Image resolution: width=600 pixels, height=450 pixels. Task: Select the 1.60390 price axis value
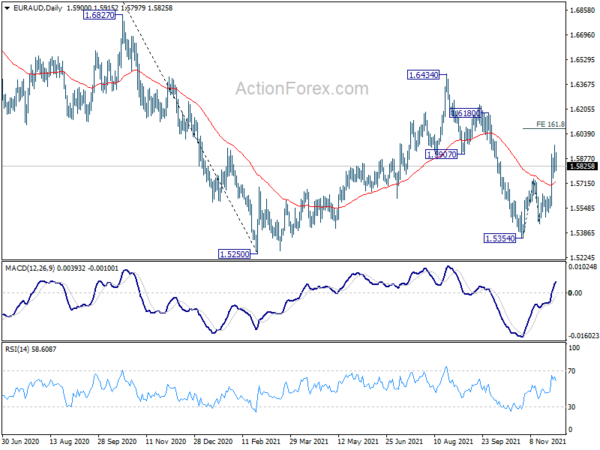(x=582, y=134)
